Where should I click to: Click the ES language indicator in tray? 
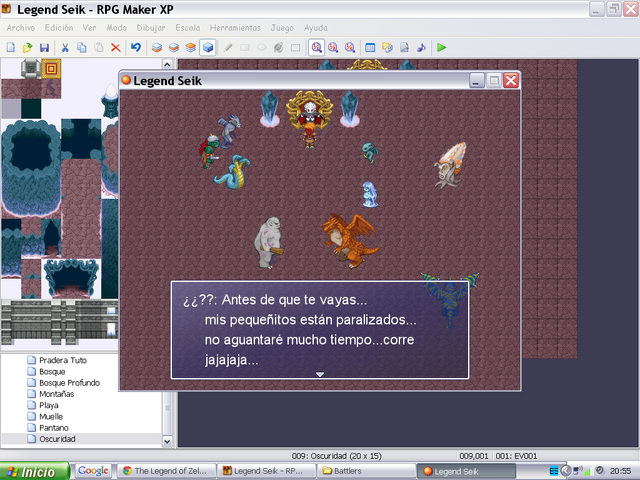click(x=553, y=471)
